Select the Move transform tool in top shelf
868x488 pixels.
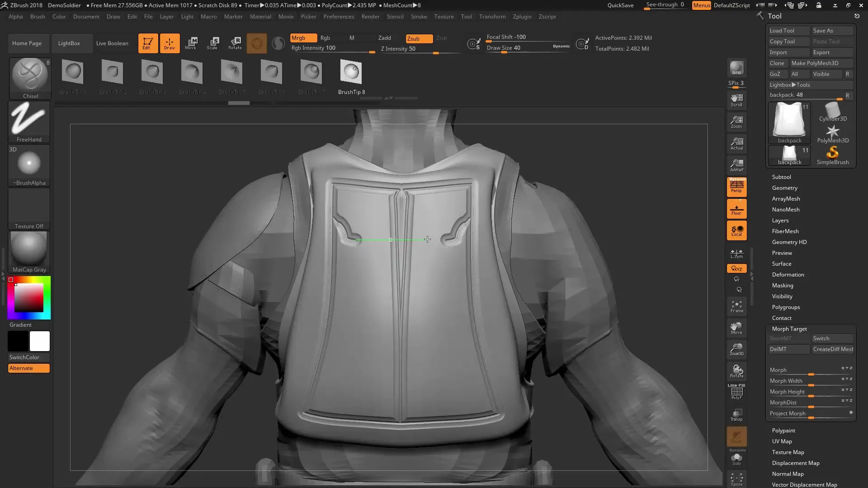(191, 43)
